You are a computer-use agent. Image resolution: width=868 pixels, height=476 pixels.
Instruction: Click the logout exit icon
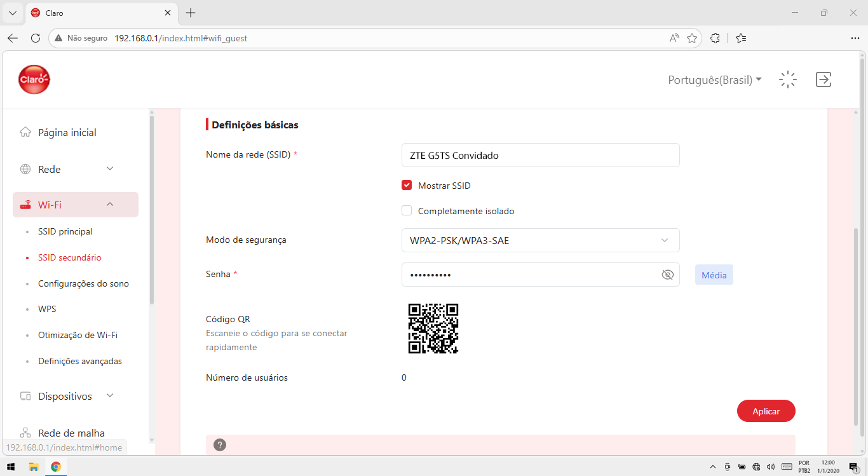pyautogui.click(x=824, y=79)
